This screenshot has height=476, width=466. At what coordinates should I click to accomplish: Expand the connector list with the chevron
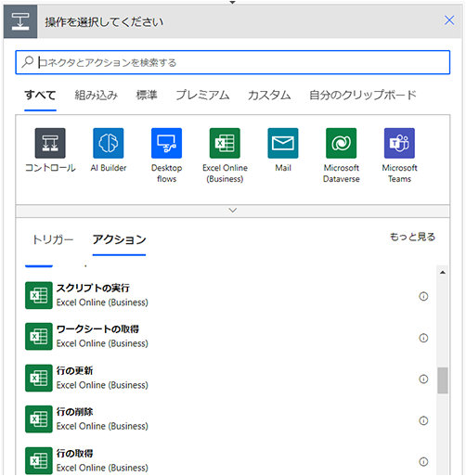tap(233, 211)
